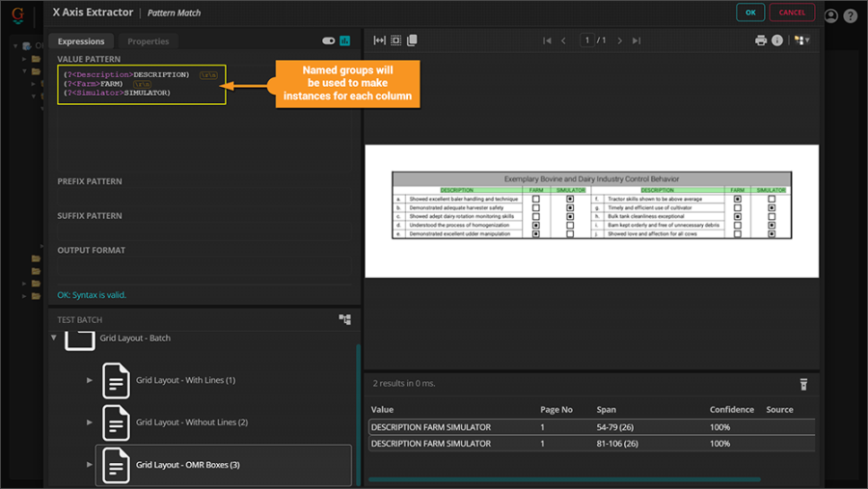868x489 pixels.
Task: Click the Test Batch tree view icon
Action: [344, 319]
